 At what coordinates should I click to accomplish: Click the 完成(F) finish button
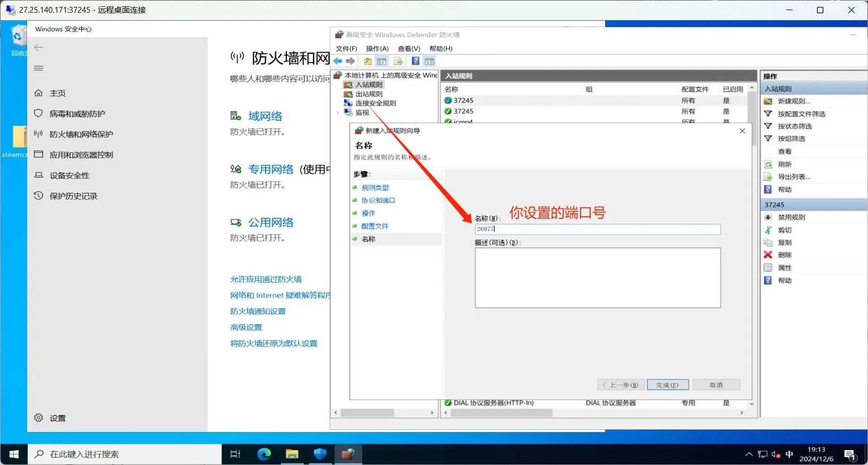(x=668, y=385)
